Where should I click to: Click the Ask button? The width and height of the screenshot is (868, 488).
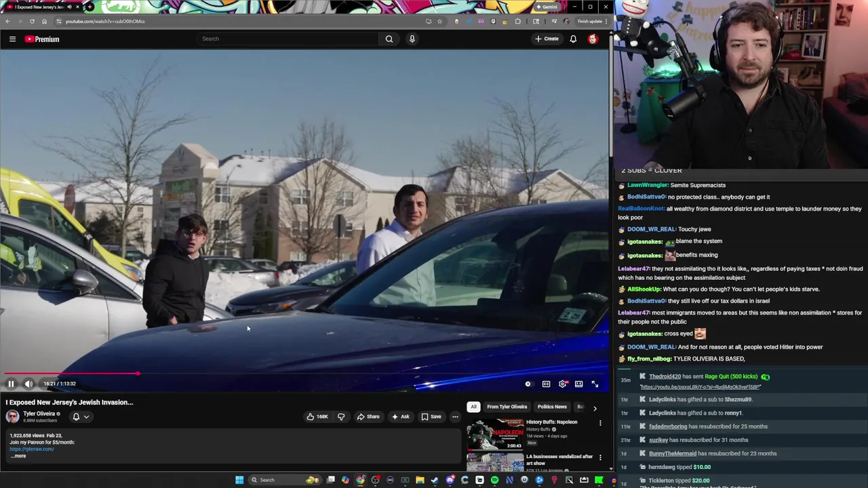[400, 417]
